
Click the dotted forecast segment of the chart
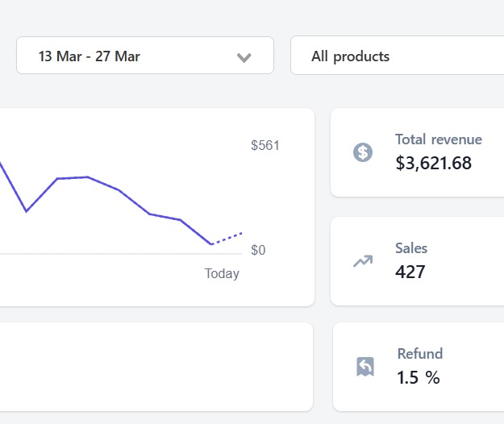(227, 238)
